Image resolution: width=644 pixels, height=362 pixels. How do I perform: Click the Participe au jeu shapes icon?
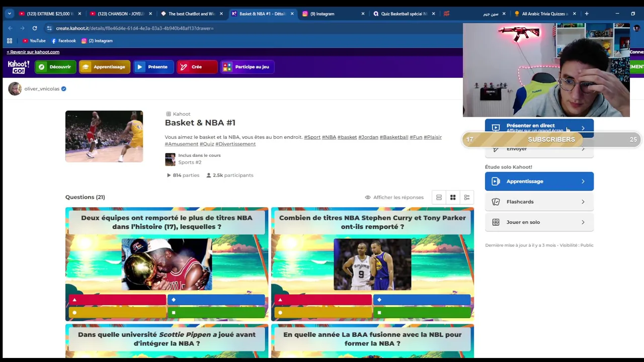click(227, 67)
